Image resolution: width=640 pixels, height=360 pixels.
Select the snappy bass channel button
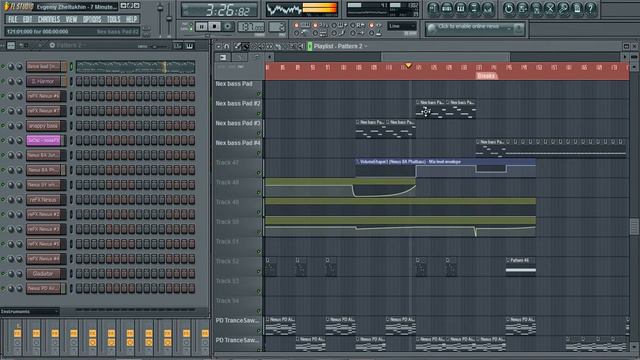coord(43,126)
